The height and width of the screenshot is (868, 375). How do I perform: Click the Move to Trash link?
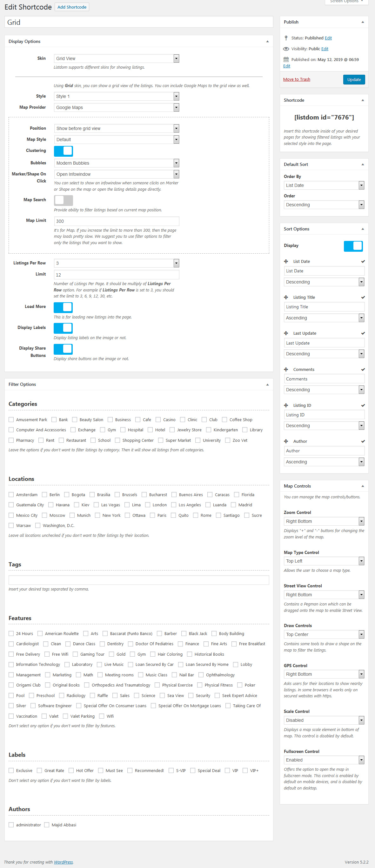click(x=297, y=79)
